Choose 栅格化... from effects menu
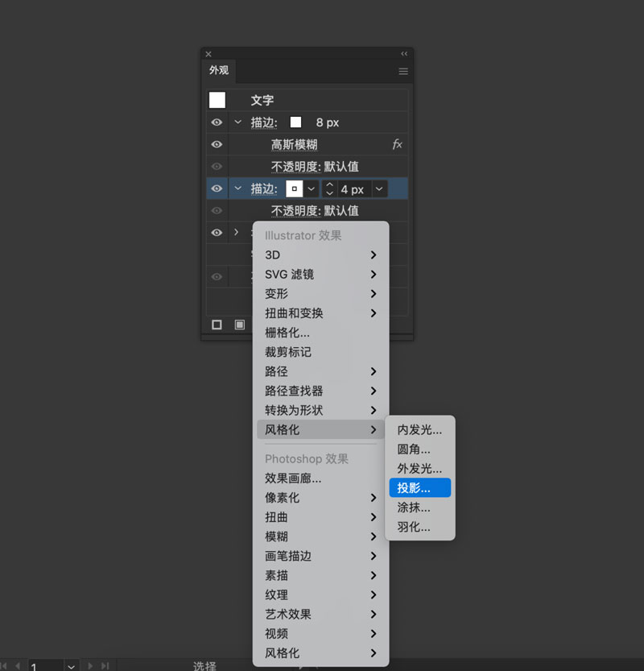 (320, 333)
